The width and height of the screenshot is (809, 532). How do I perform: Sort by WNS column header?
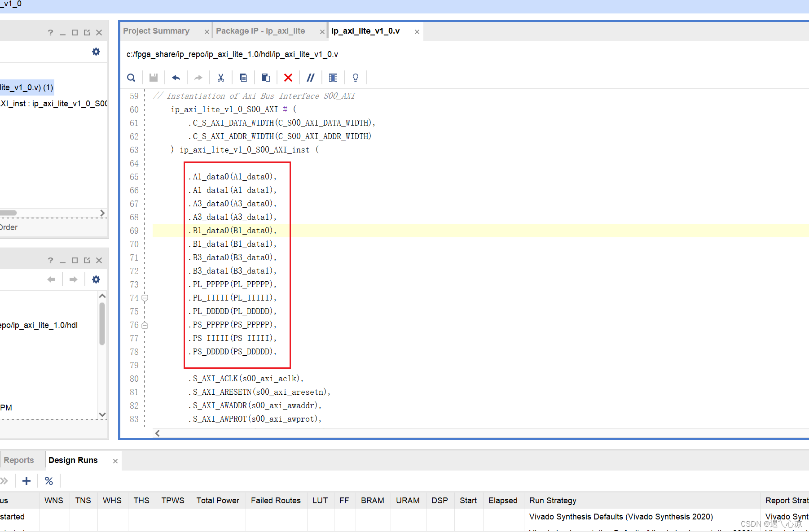pos(54,501)
